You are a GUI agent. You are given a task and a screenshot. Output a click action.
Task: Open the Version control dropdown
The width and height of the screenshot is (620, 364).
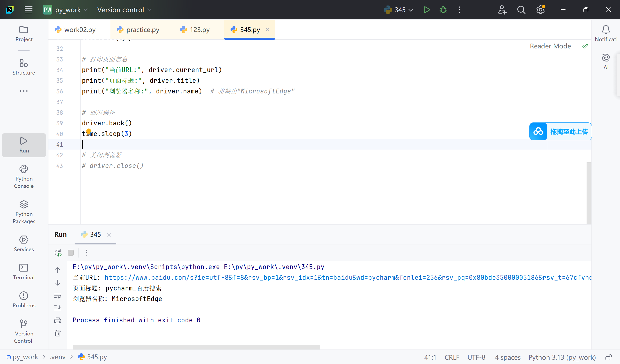point(124,10)
